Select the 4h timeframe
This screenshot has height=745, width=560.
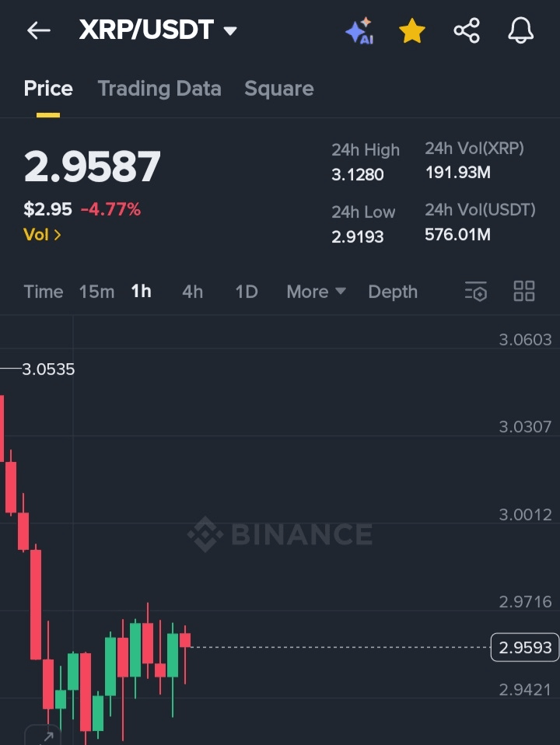[x=192, y=292]
